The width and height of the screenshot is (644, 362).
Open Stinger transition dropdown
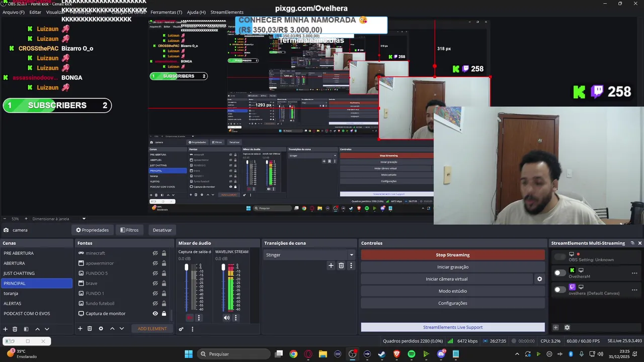click(x=309, y=255)
